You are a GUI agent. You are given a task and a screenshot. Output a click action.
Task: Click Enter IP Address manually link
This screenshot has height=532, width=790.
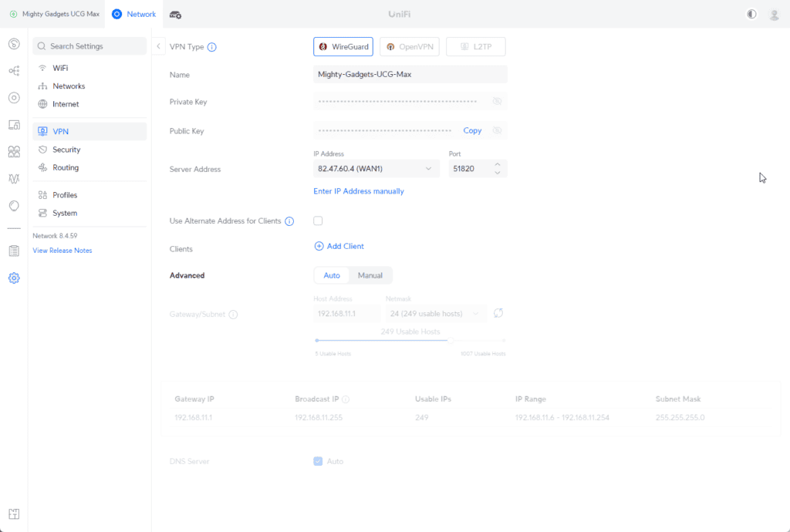coord(359,191)
